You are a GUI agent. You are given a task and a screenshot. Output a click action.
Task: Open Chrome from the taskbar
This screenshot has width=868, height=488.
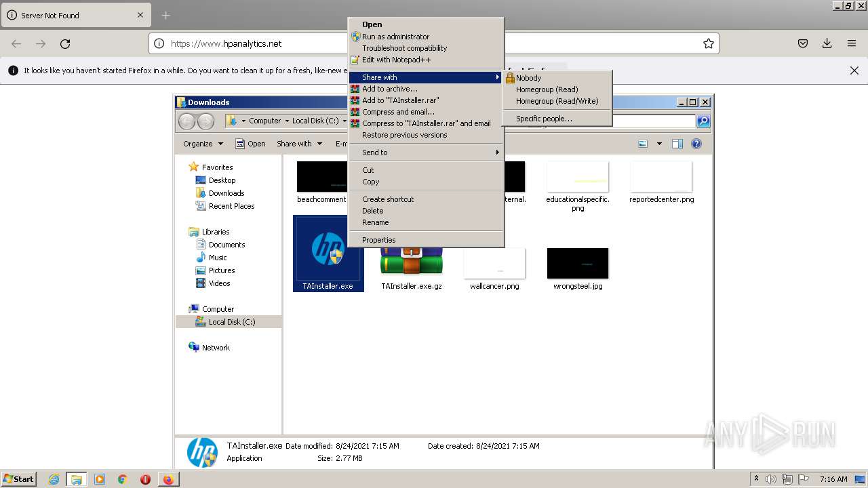[122, 479]
